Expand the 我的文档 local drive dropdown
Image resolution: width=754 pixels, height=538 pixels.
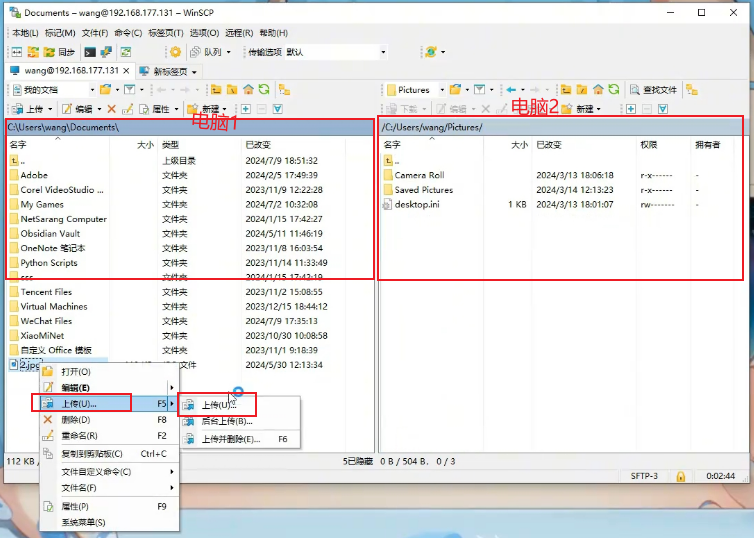click(92, 90)
